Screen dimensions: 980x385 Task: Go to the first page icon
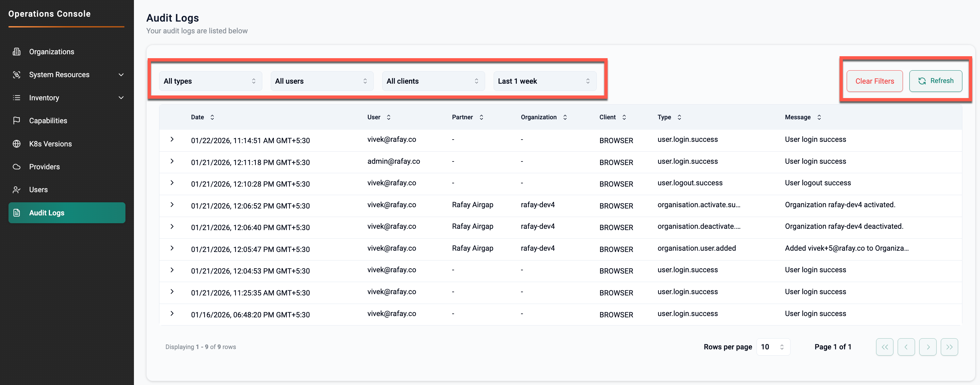click(885, 347)
